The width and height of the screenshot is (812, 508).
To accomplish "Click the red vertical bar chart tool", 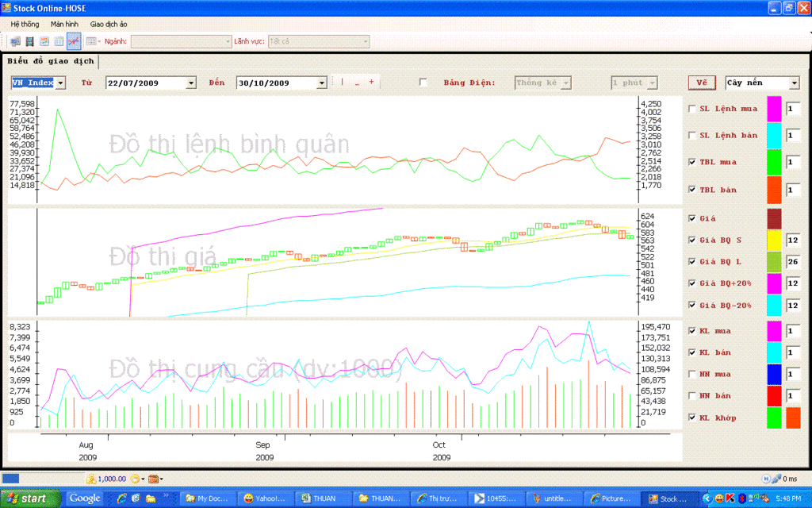I will click(x=343, y=82).
